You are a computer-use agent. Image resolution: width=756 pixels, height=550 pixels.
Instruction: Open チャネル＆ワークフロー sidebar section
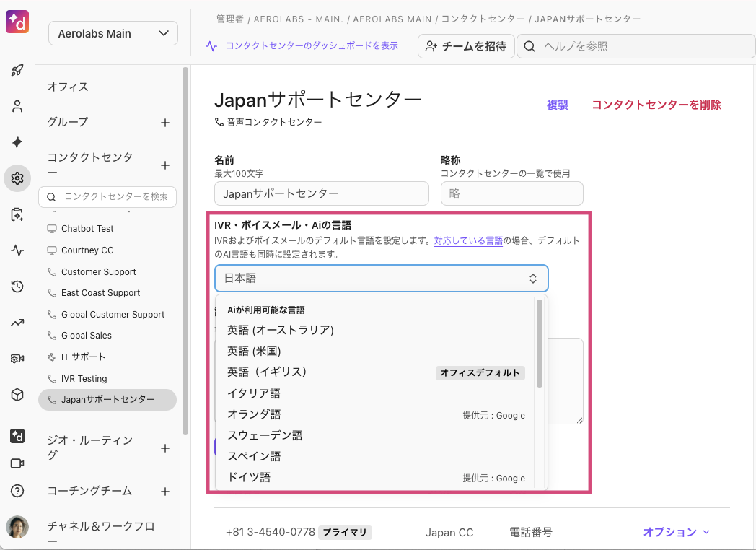pyautogui.click(x=101, y=533)
